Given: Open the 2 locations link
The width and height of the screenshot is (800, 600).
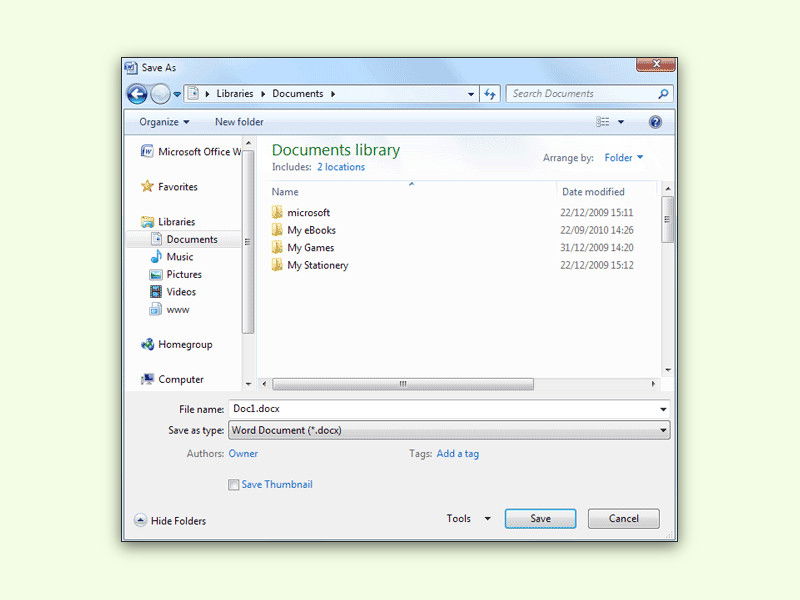Looking at the screenshot, I should (x=341, y=167).
